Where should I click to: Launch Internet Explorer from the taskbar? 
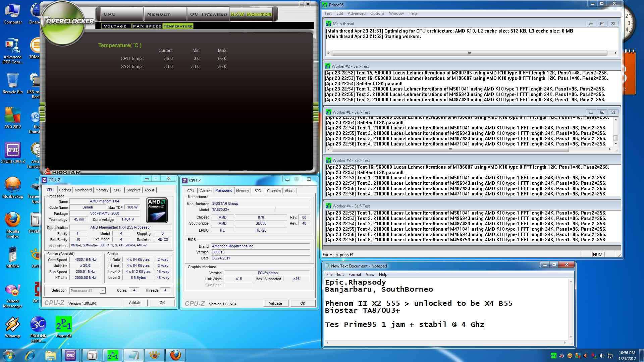[30, 355]
